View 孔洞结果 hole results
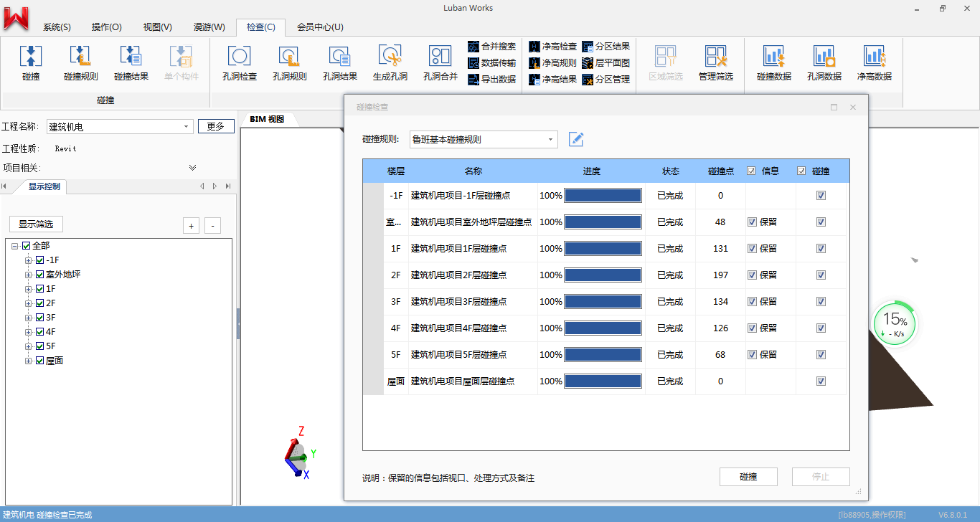Viewport: 980px width, 522px height. 340,63
